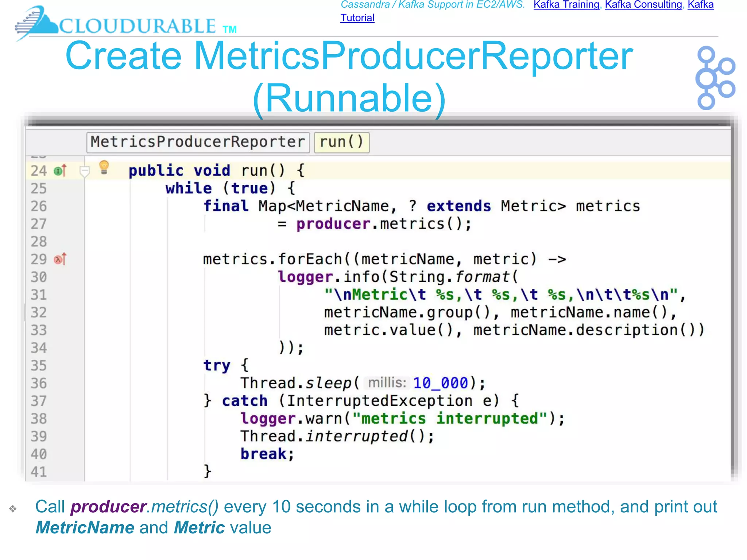Click the 'break;' statement
747x560 pixels.
[267, 454]
